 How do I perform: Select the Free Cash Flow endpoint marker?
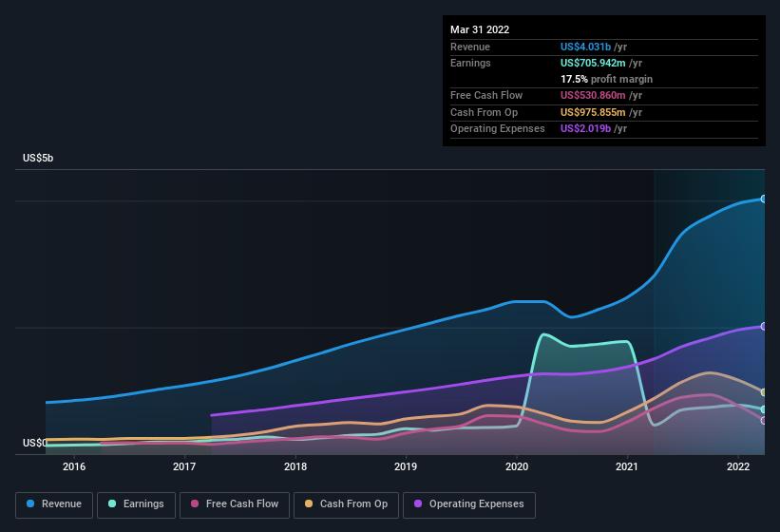(x=764, y=421)
